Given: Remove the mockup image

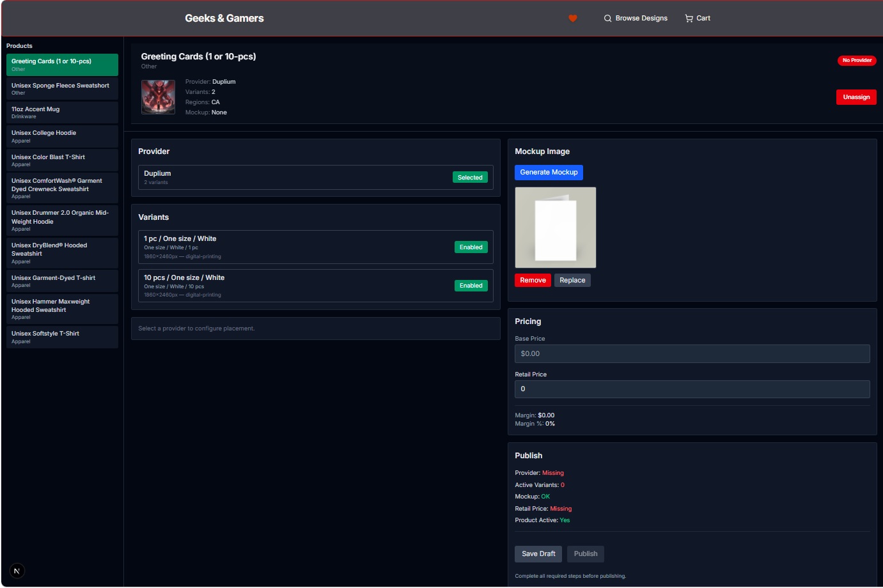Looking at the screenshot, I should tap(533, 281).
